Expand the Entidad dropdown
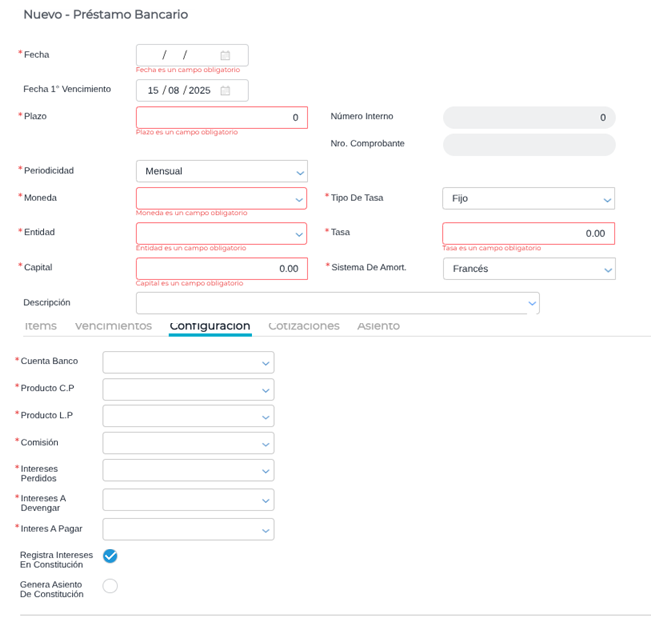Screen dimensions: 651x621 pos(222,233)
